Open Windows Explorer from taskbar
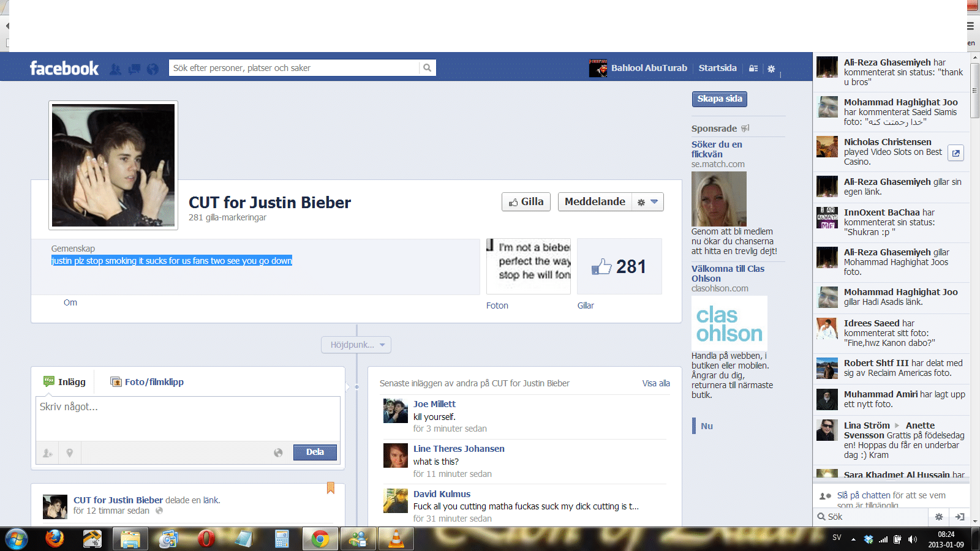 pos(130,539)
